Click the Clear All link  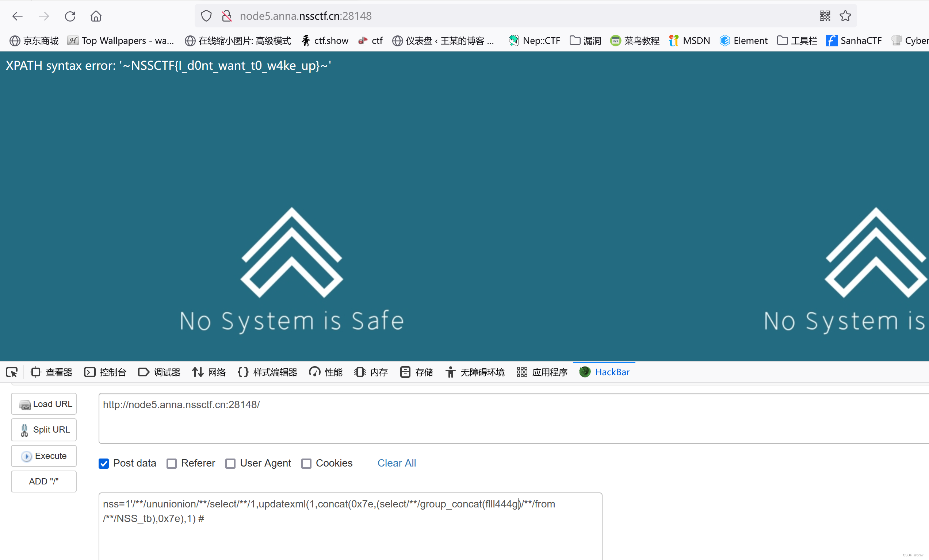coord(397,463)
